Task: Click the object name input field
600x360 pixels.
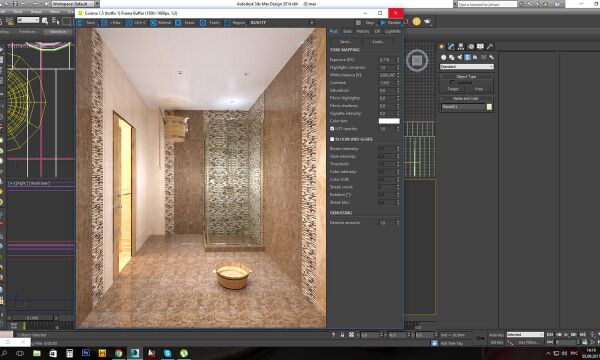Action: coord(463,107)
